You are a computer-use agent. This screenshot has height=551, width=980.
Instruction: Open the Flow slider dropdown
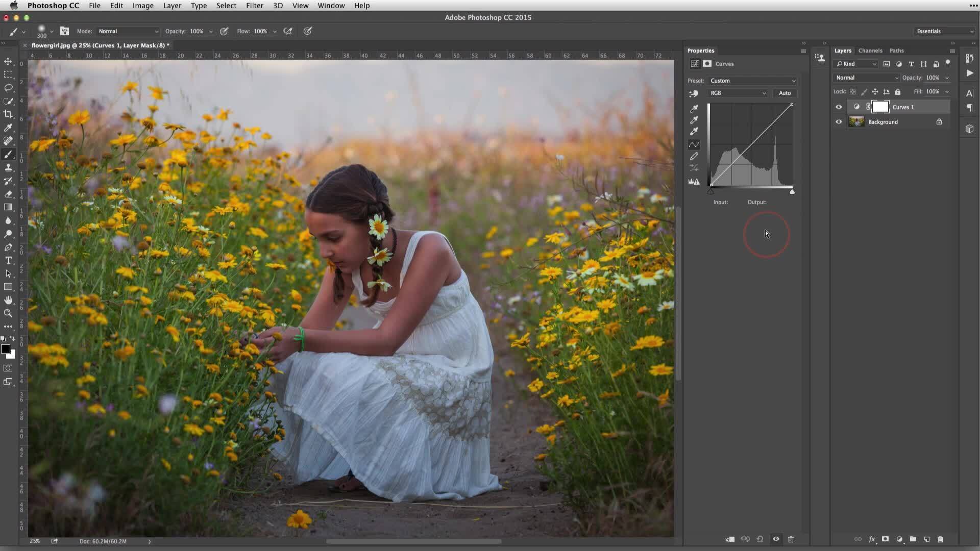click(275, 32)
